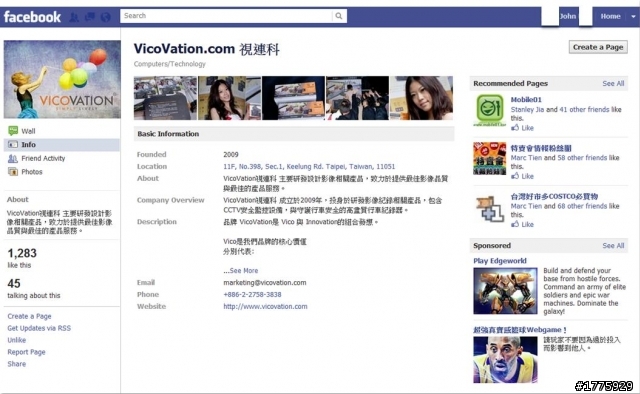
Task: Click Get Updates via RSS link
Action: [x=39, y=328]
